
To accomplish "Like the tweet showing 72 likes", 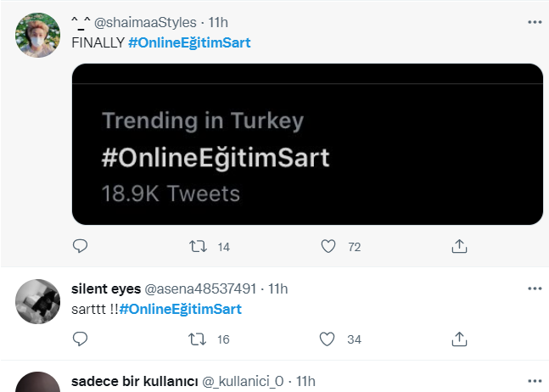I will tap(328, 246).
